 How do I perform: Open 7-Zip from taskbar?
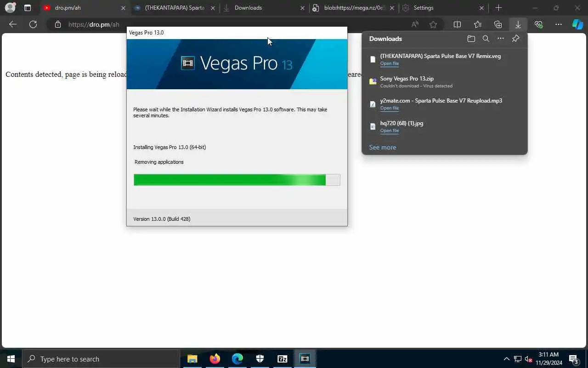coord(282,359)
